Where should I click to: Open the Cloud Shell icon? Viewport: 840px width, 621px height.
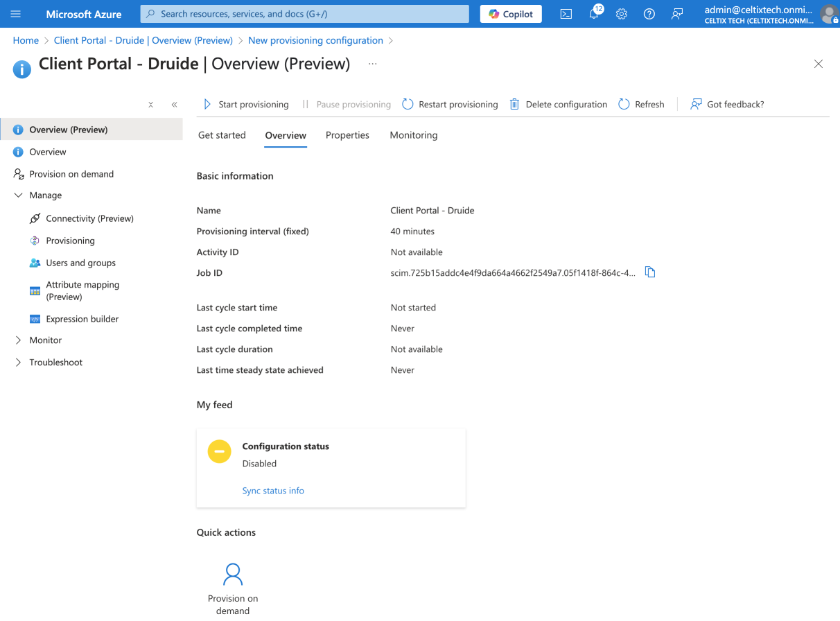(566, 14)
